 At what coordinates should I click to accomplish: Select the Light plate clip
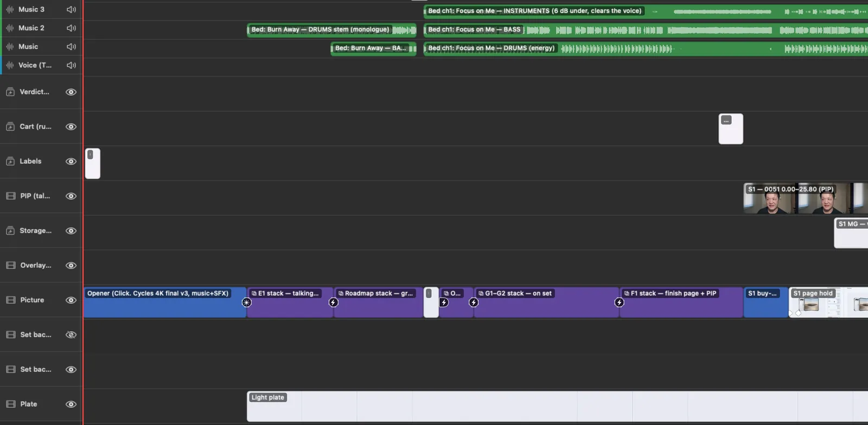pyautogui.click(x=557, y=407)
